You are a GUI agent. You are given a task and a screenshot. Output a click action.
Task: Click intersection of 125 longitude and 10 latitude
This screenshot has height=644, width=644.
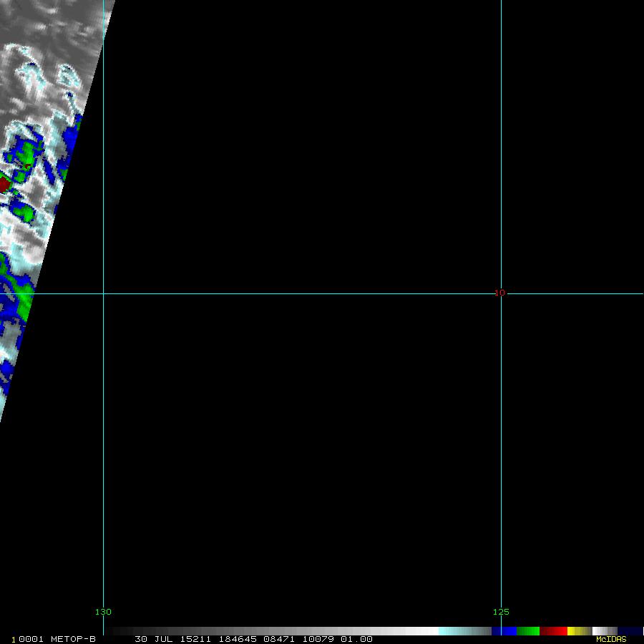point(501,293)
